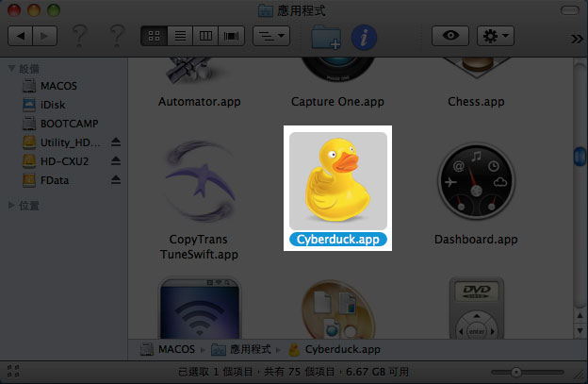Eject the Utility_HD volume
This screenshot has height=384, width=588.
pyautogui.click(x=116, y=142)
